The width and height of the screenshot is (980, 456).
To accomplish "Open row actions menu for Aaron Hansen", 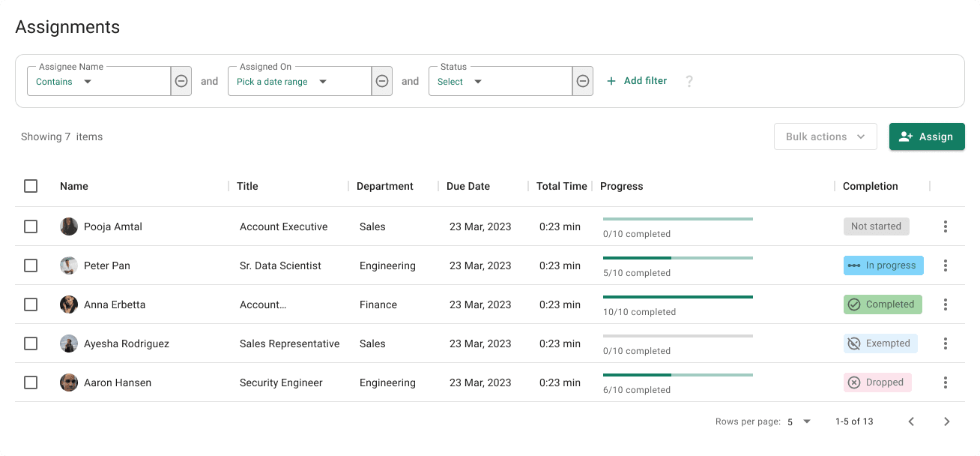I will point(946,382).
